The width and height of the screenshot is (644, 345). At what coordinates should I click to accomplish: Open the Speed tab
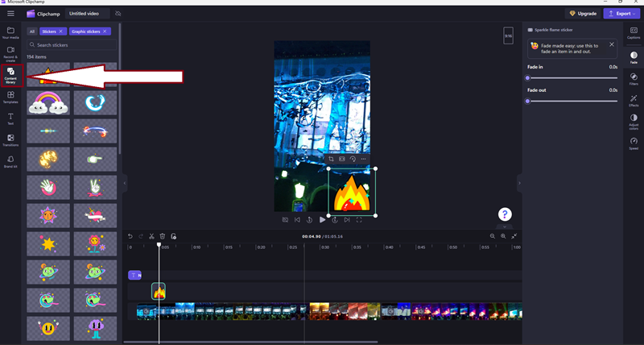click(x=634, y=143)
